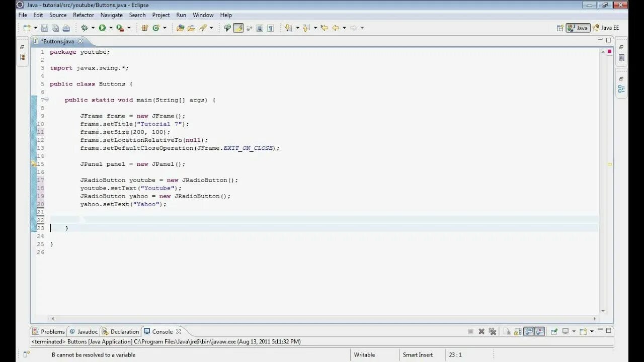Open the New Java Class dropdown arrow
644x362 pixels.
coord(165,28)
